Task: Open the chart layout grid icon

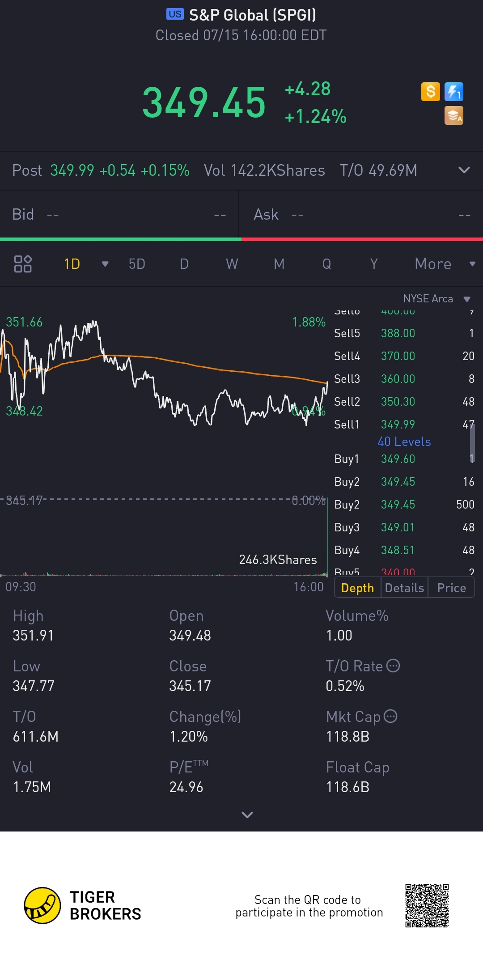Action: (23, 264)
